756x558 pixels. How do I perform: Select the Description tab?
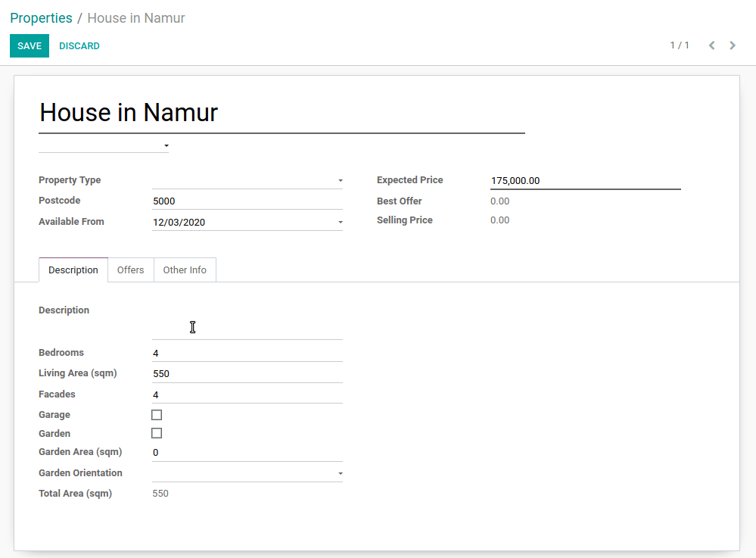coord(73,270)
